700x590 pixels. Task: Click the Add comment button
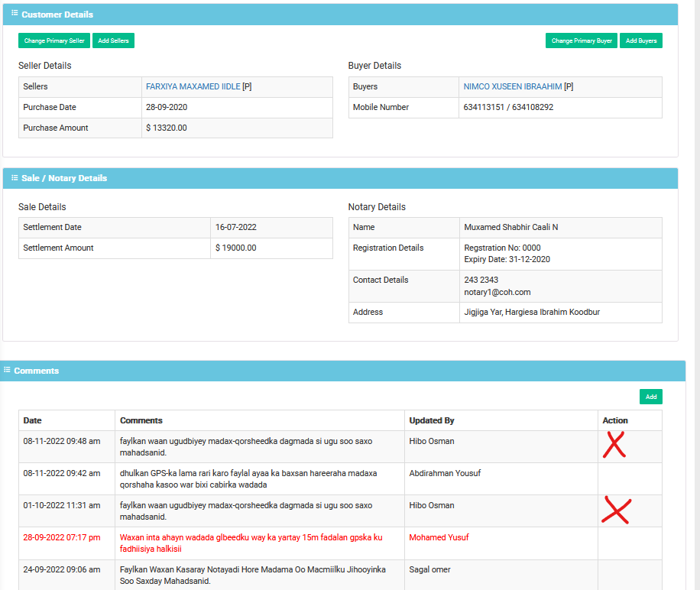651,397
